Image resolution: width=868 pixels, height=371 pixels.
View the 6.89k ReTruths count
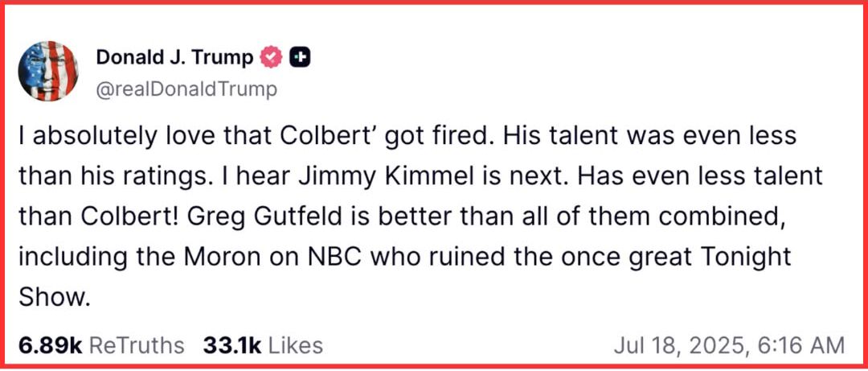coord(51,345)
